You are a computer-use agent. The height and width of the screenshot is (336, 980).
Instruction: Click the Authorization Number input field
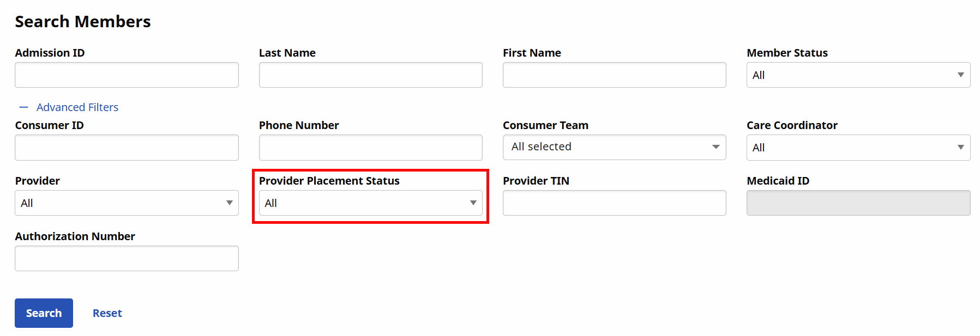point(127,259)
